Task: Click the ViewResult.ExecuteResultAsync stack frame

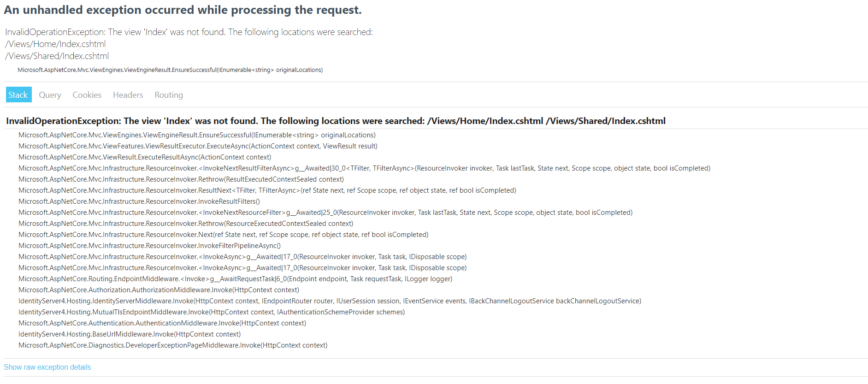Action: pos(145,157)
